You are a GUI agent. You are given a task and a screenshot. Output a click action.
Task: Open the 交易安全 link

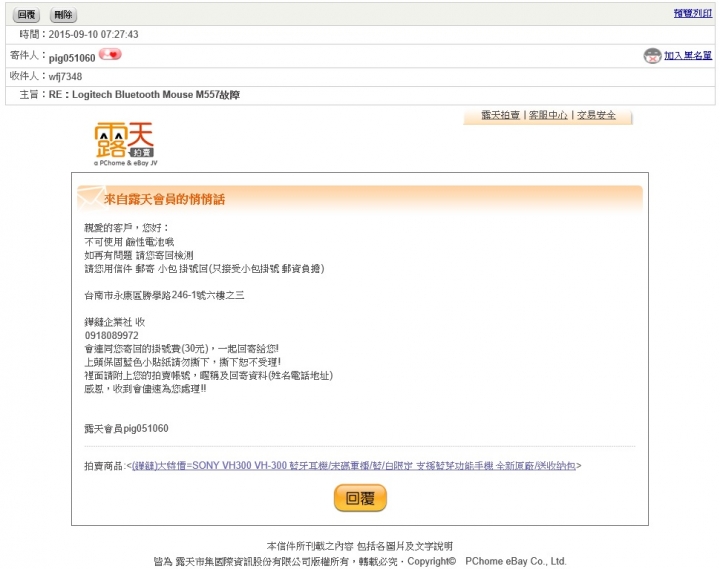pos(596,115)
